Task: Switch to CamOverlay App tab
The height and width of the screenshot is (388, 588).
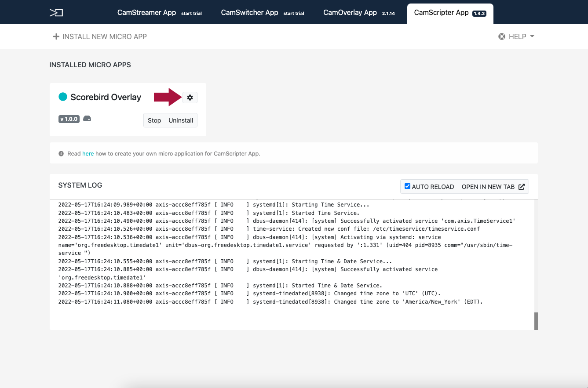Action: point(358,13)
